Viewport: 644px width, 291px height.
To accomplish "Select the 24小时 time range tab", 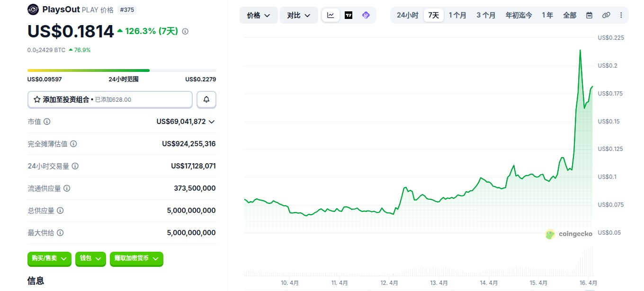I will tap(407, 15).
